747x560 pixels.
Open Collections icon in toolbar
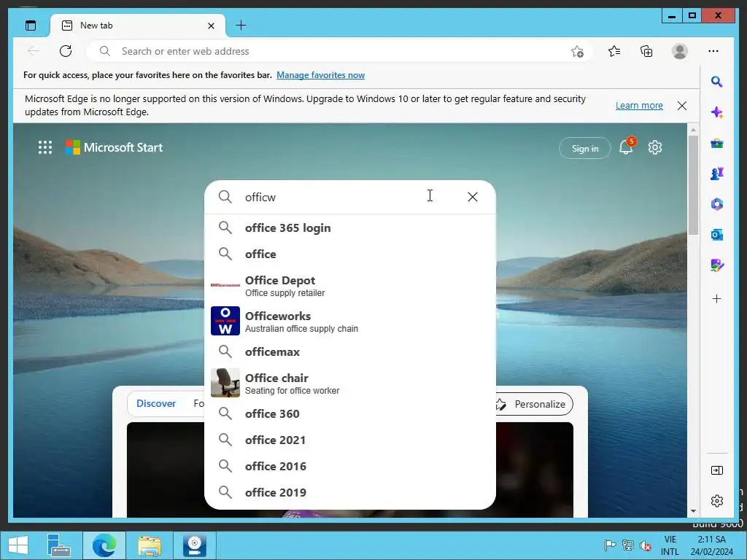[x=646, y=51]
